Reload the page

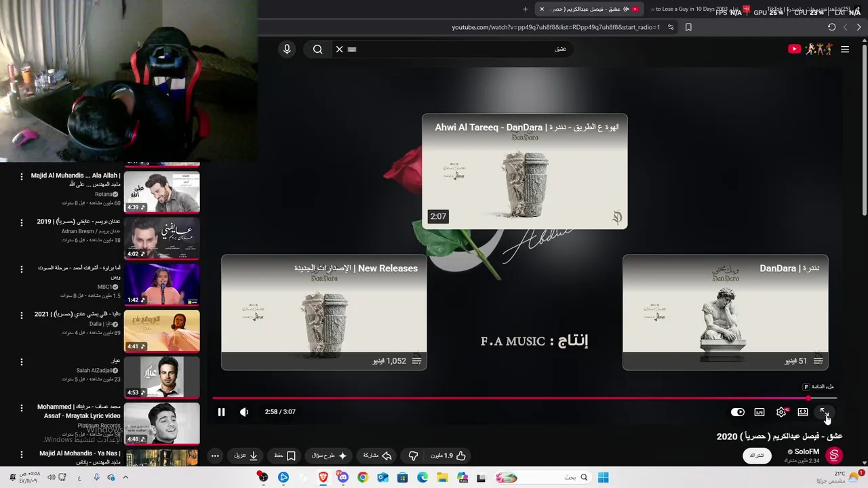pos(831,27)
